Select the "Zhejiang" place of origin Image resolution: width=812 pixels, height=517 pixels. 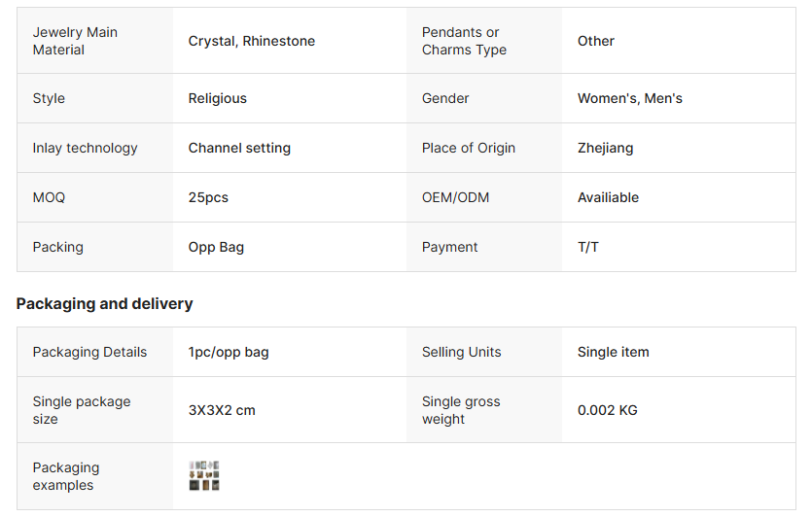[x=605, y=148]
